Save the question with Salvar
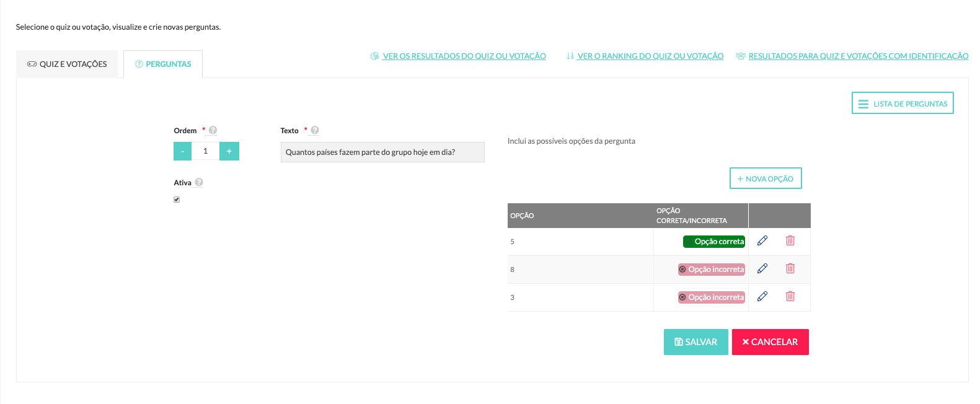This screenshot has height=404, width=980. tap(696, 342)
